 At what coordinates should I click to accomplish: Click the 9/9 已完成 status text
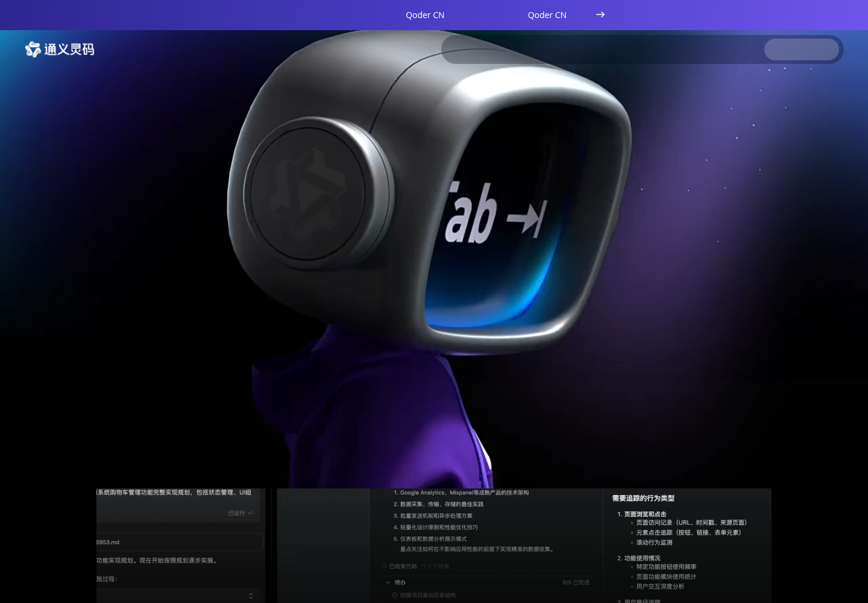576,582
